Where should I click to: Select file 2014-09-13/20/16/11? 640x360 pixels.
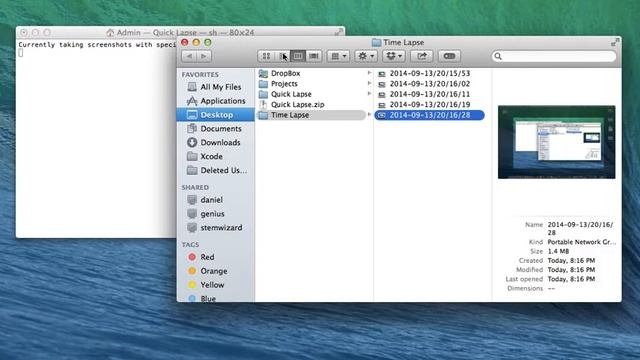(x=429, y=94)
